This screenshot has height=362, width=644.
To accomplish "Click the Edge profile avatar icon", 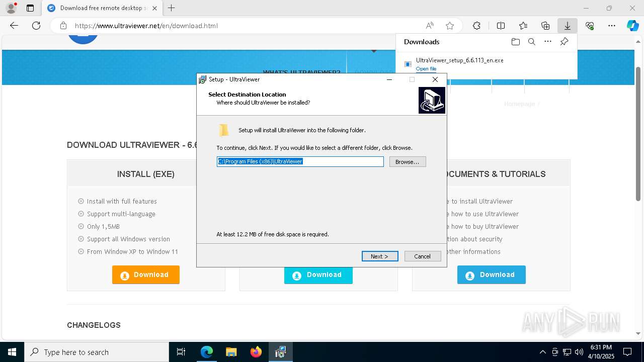I will (11, 8).
